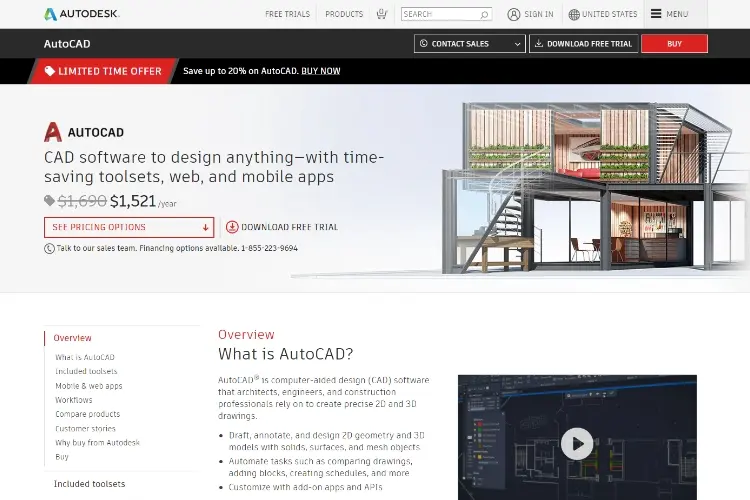Click the Limited Time Offer red label
This screenshot has width=750, height=500.
(x=103, y=71)
